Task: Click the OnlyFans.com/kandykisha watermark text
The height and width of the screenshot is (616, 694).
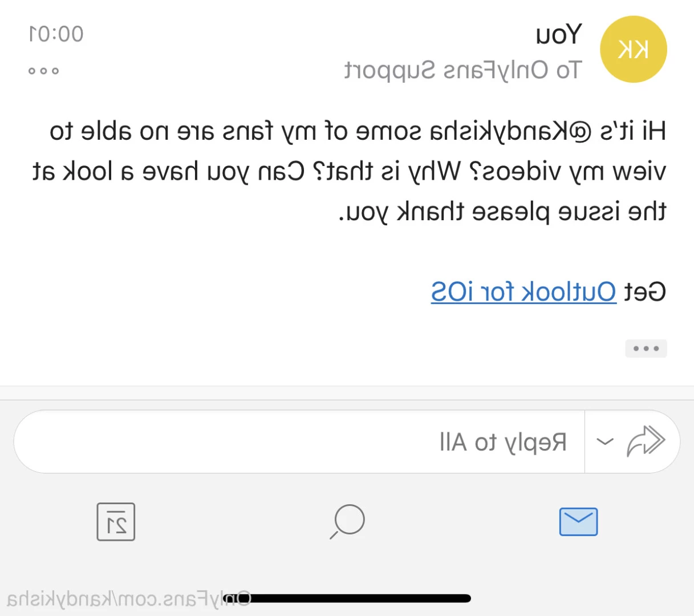Action: [129, 599]
